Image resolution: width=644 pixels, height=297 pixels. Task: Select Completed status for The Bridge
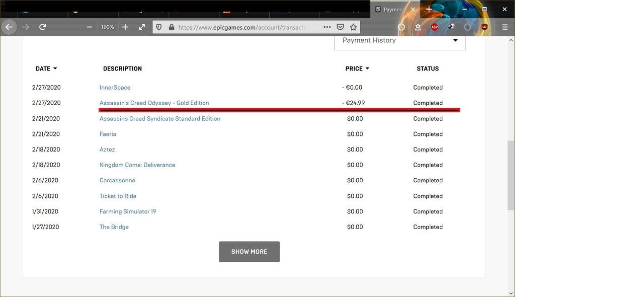click(x=428, y=227)
